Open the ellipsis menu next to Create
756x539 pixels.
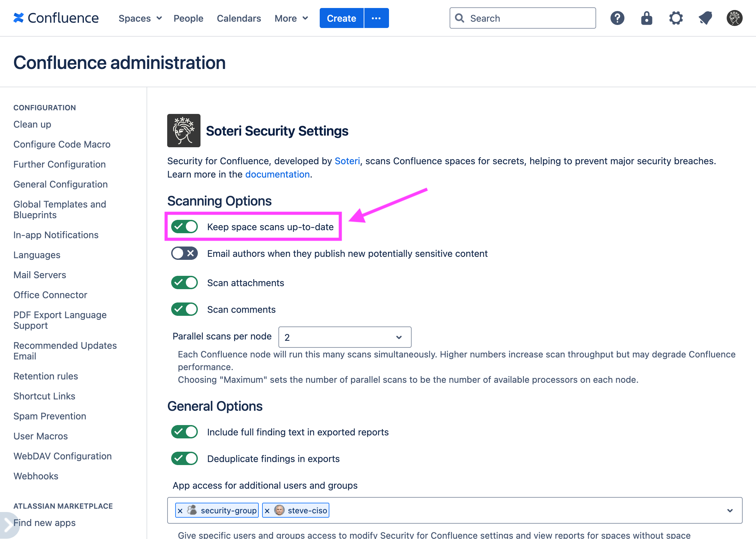(x=376, y=18)
